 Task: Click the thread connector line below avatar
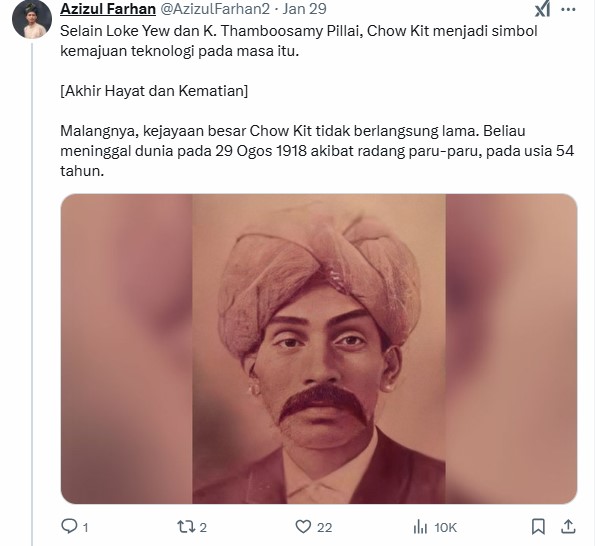tap(32, 294)
